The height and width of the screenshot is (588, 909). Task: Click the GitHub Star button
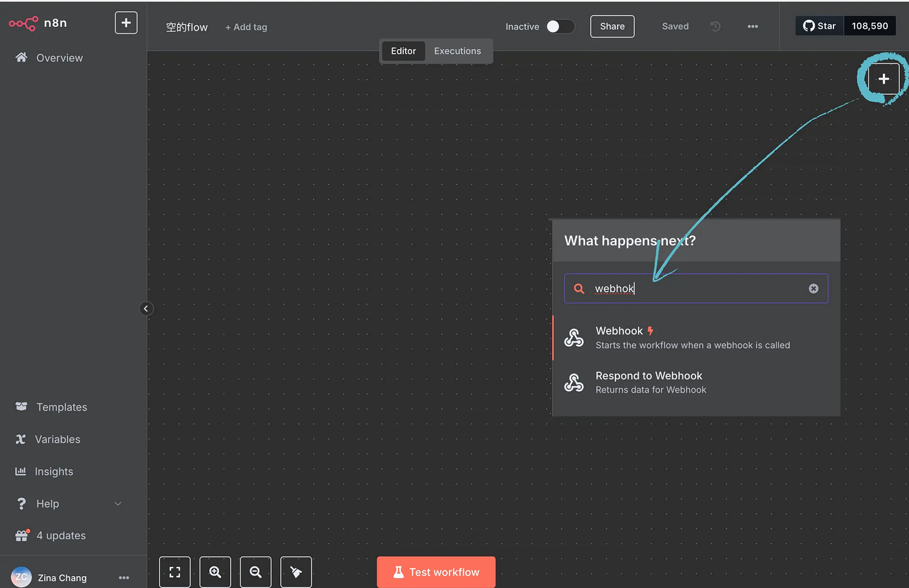(820, 26)
